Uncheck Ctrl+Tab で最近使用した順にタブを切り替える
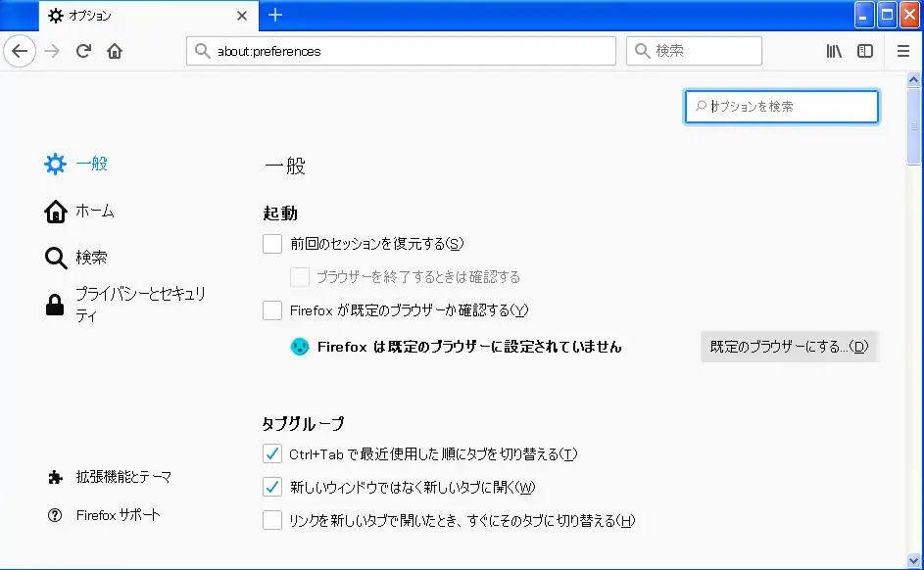Image resolution: width=924 pixels, height=570 pixels. coord(271,453)
